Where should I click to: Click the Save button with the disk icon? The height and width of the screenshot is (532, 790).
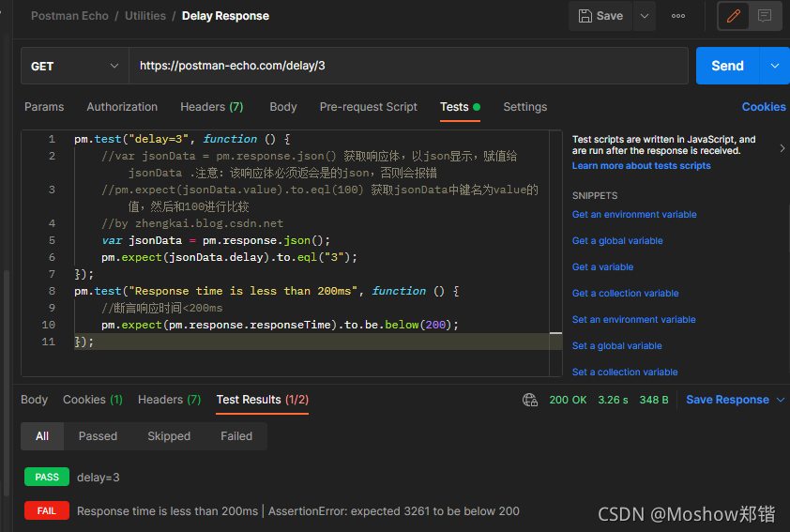tap(600, 16)
